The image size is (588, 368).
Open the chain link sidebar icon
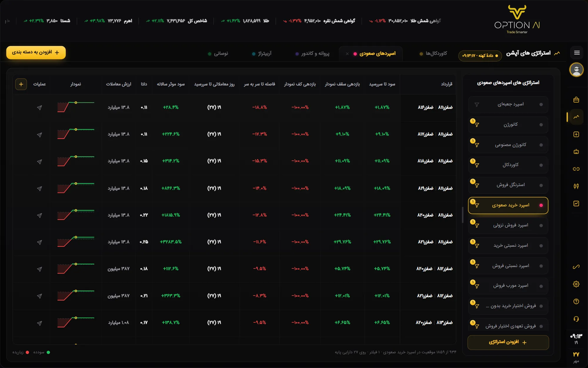pos(576,169)
